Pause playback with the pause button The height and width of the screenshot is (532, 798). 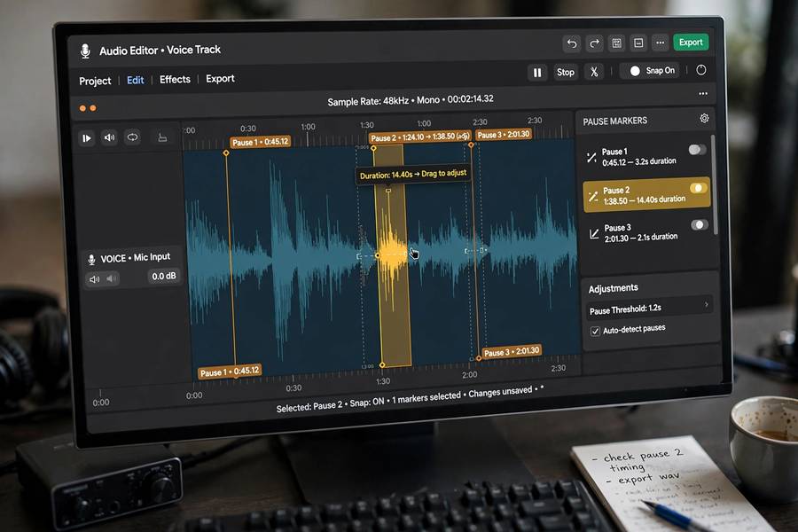pos(537,73)
